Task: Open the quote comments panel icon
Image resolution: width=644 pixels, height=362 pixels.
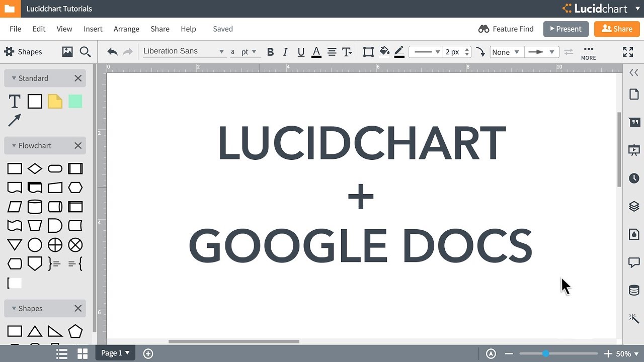Action: coord(634,122)
